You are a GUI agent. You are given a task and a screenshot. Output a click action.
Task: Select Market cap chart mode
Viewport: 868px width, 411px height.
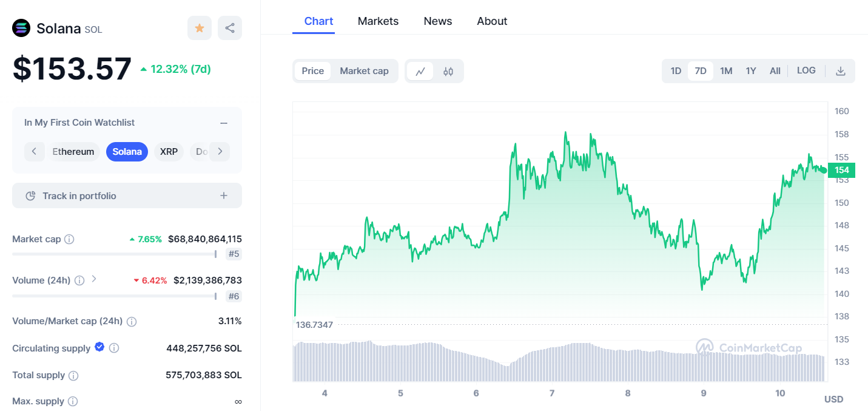(364, 71)
